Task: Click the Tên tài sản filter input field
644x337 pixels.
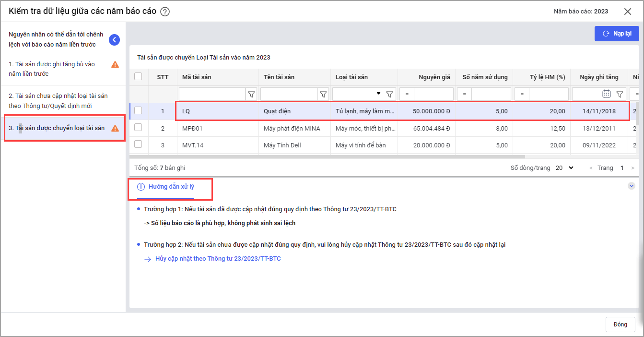Action: [x=290, y=94]
